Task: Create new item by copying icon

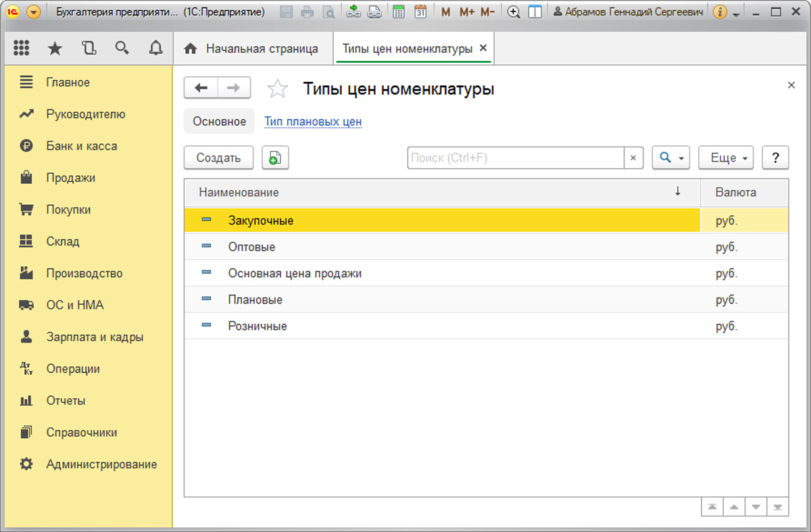Action: click(275, 158)
